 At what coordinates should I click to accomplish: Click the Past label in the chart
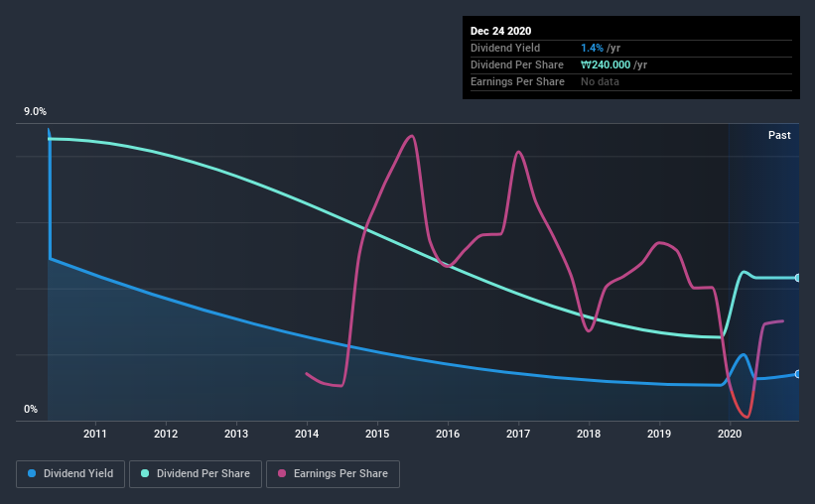click(779, 135)
